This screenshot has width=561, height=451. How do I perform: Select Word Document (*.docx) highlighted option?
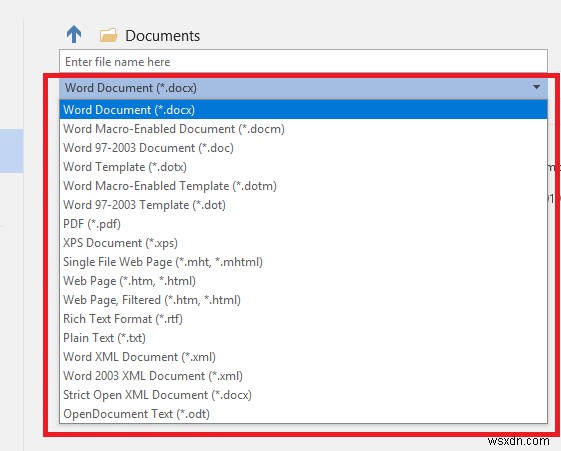click(x=303, y=109)
